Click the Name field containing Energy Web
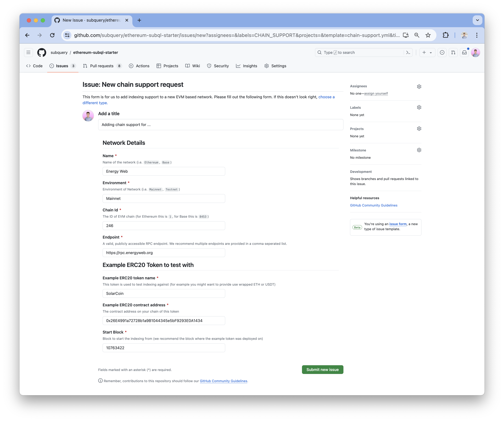 164,171
